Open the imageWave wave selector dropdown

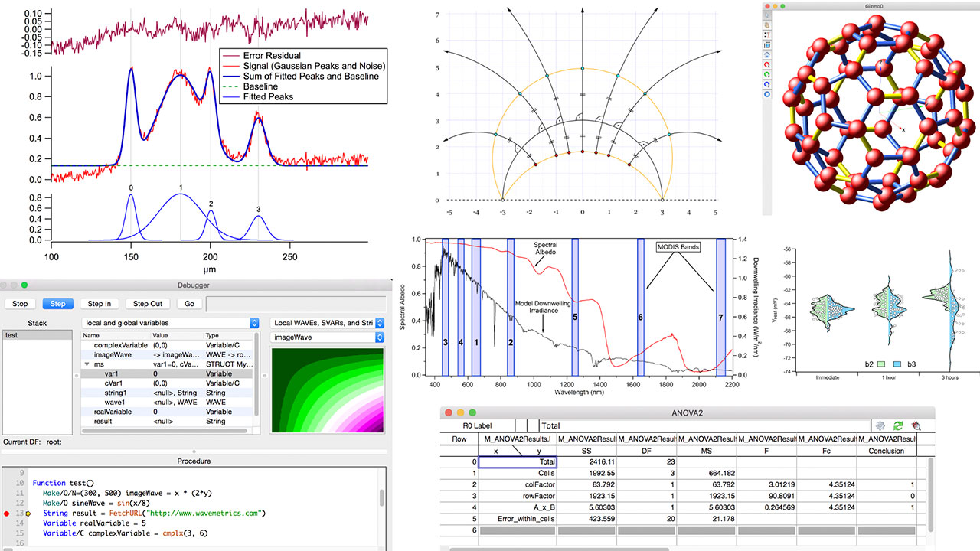click(327, 337)
